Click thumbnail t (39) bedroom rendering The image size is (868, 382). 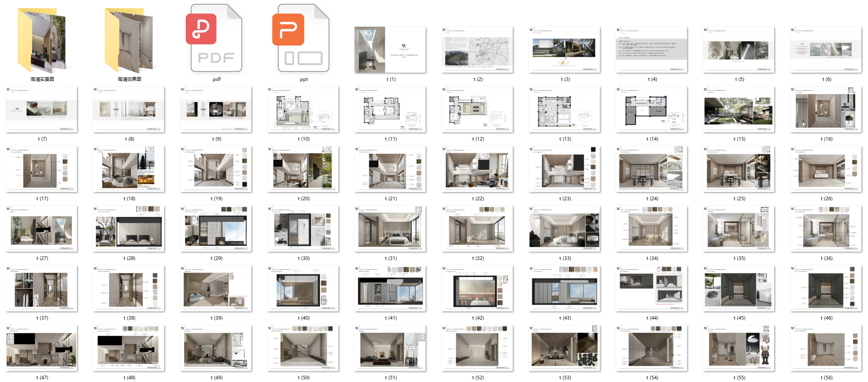pyautogui.click(x=216, y=289)
